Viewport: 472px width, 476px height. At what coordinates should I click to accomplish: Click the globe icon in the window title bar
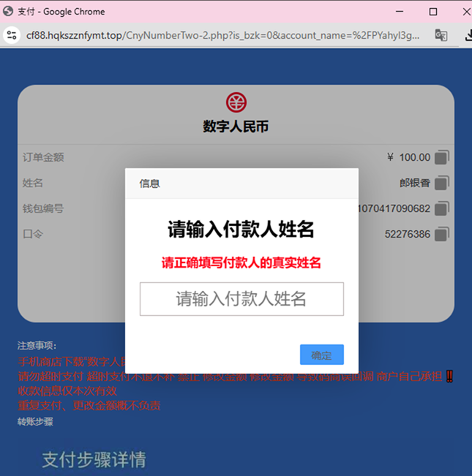point(8,11)
